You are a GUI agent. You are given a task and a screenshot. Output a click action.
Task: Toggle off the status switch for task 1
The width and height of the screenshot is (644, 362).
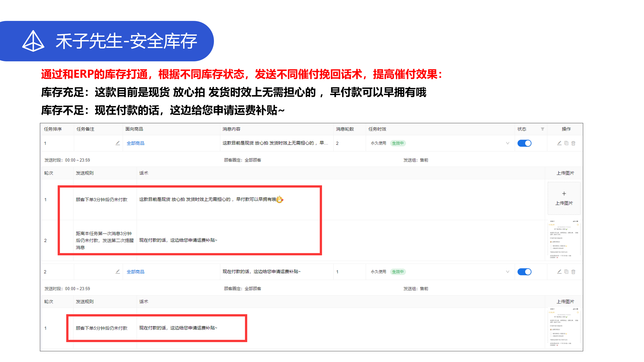pyautogui.click(x=524, y=143)
